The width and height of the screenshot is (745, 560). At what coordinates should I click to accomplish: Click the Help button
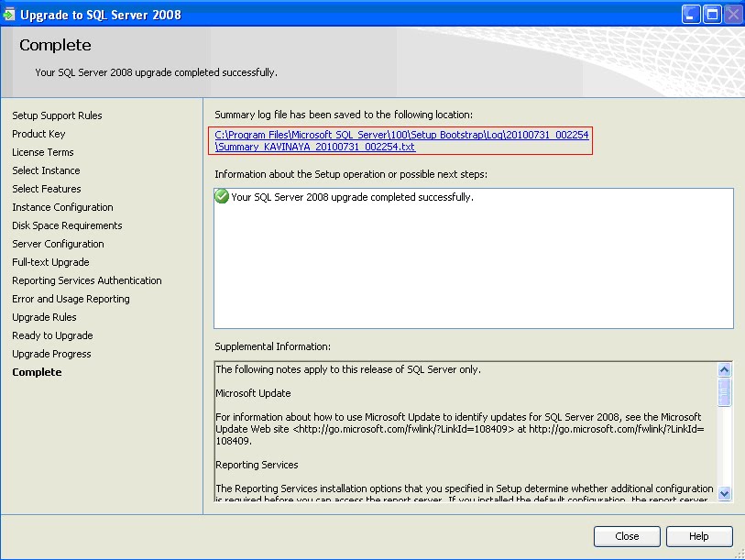[699, 536]
